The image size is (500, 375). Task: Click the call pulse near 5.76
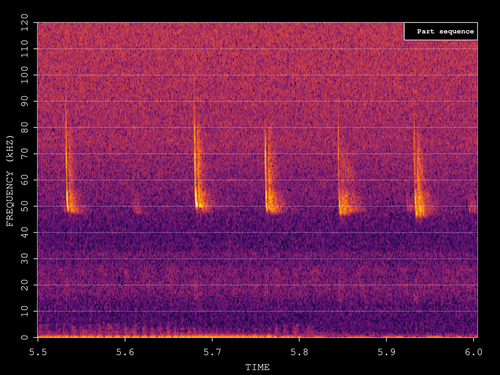pos(269,170)
